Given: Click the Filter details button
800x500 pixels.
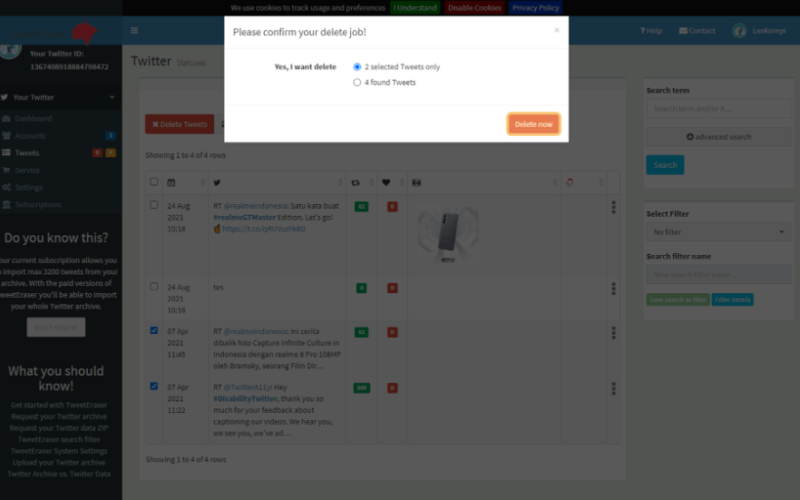Looking at the screenshot, I should [x=732, y=299].
